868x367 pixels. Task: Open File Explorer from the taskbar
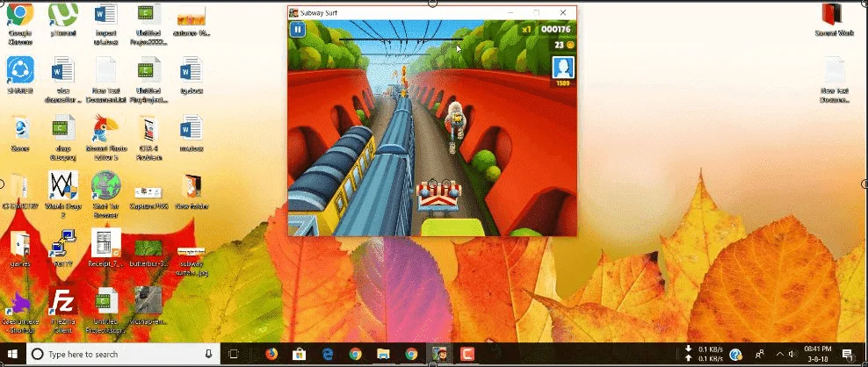point(383,354)
